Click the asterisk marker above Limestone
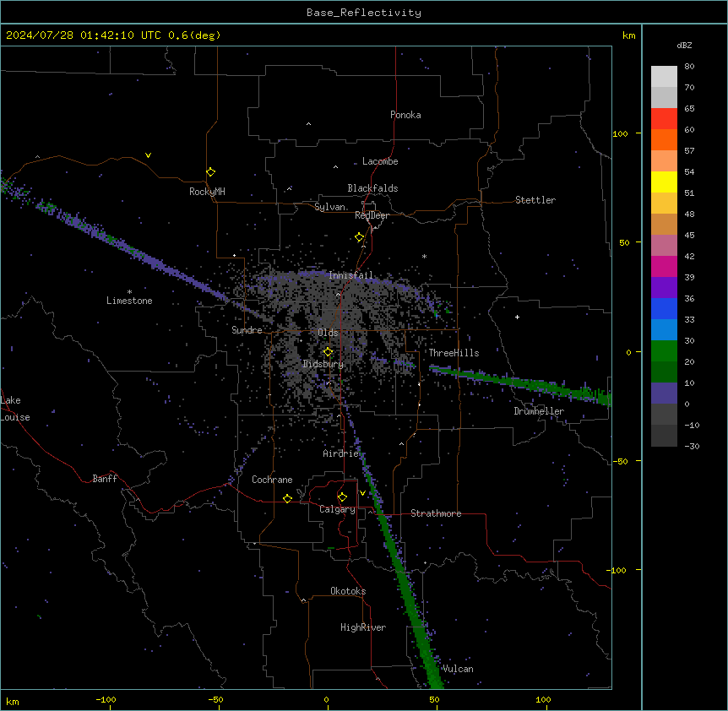The width and height of the screenshot is (728, 711). click(129, 292)
